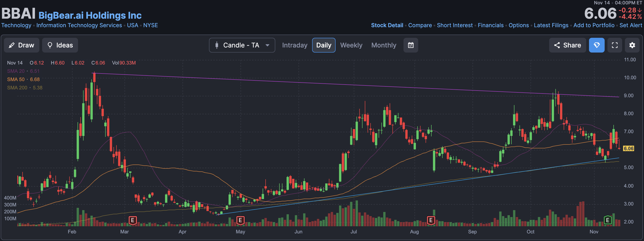This screenshot has height=241, width=644.
Task: Click the BBAI ticker symbol
Action: (18, 13)
